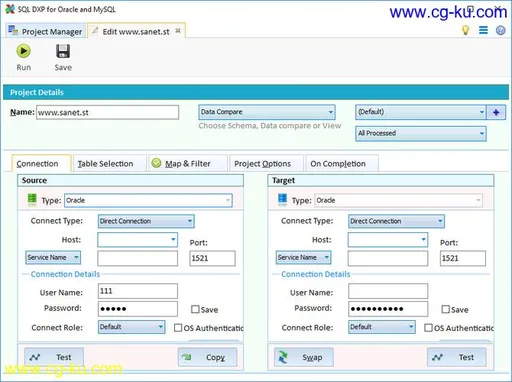Open the Target Host dropdown
The height and width of the screenshot is (382, 512).
click(x=388, y=240)
